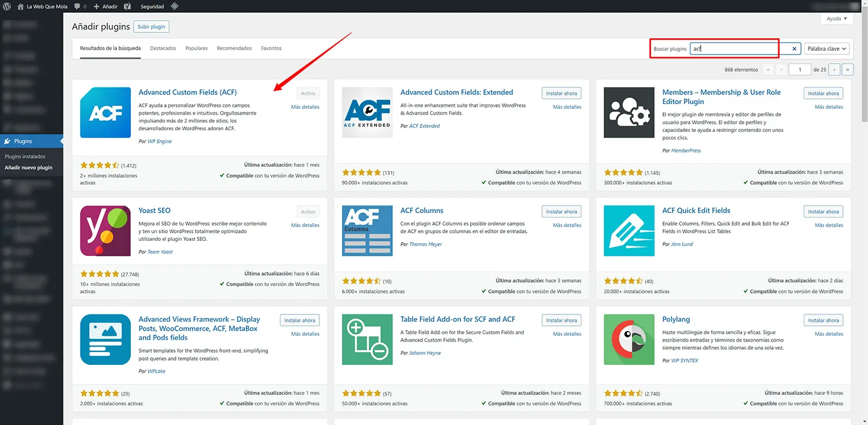Open the comments bubble icon in the top bar
Screen dimensions: 868x425
point(78,6)
